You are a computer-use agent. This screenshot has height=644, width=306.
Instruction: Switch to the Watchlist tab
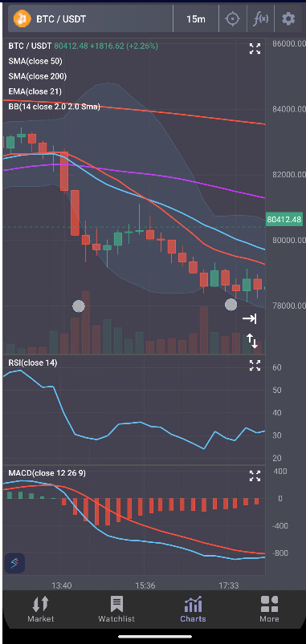(116, 610)
